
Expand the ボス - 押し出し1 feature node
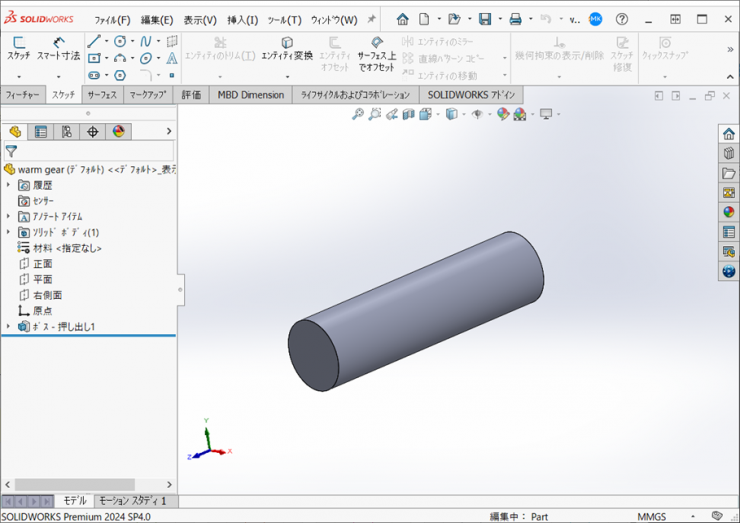[9, 327]
